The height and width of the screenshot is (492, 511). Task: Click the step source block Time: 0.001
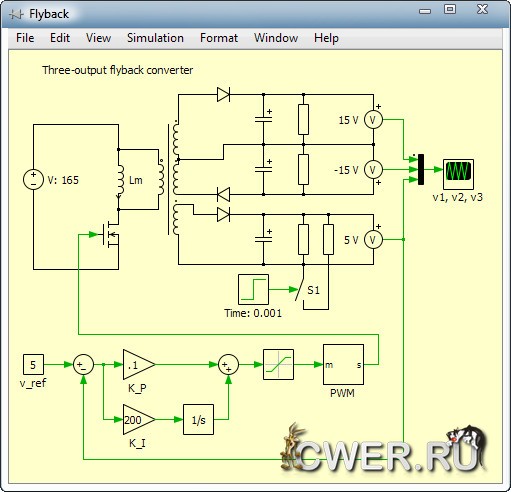pyautogui.click(x=253, y=290)
